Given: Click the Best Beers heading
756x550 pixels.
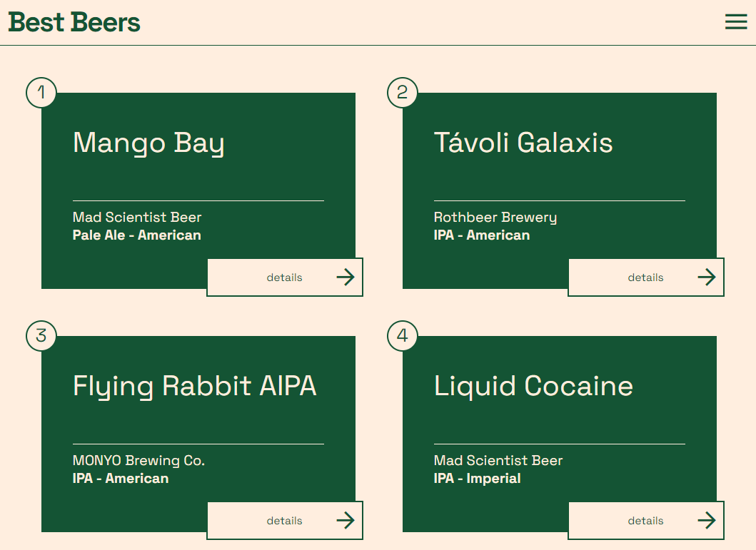Looking at the screenshot, I should (74, 22).
